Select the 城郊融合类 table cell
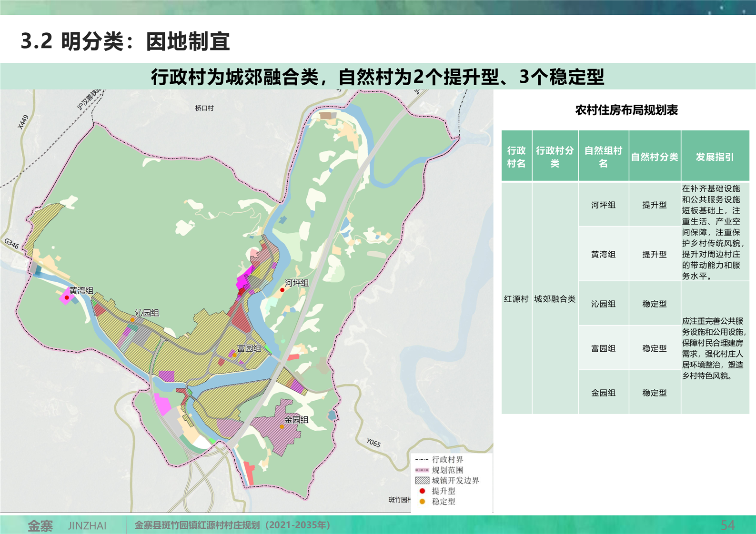Image resolution: width=756 pixels, height=534 pixels. (555, 299)
